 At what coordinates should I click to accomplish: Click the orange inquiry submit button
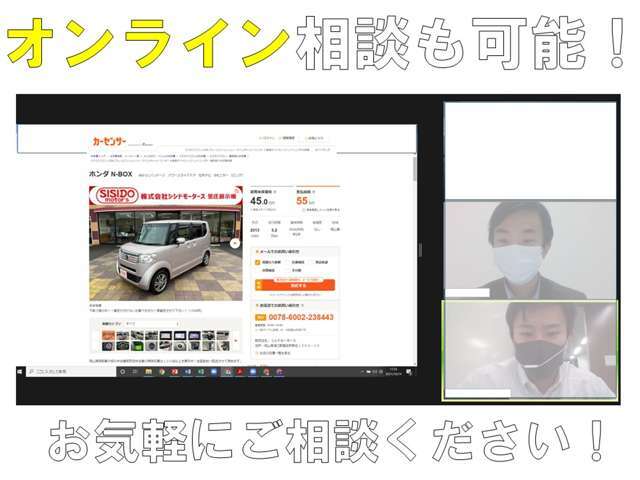[x=295, y=284]
